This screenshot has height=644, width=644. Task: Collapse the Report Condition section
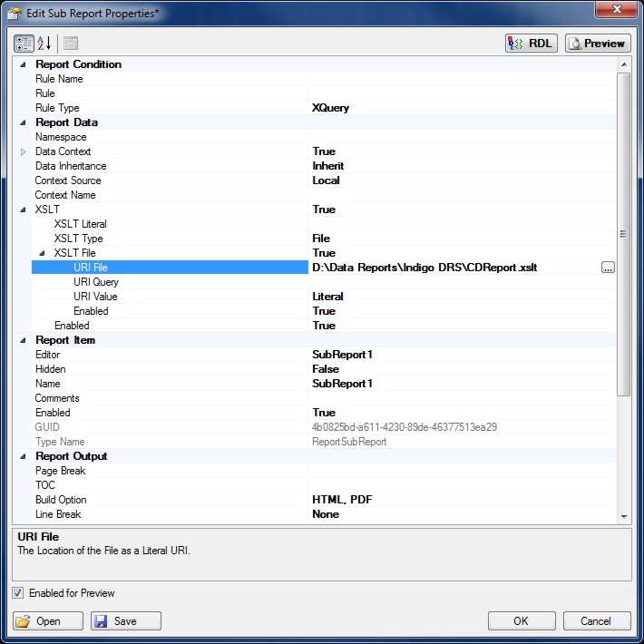pyautogui.click(x=23, y=64)
